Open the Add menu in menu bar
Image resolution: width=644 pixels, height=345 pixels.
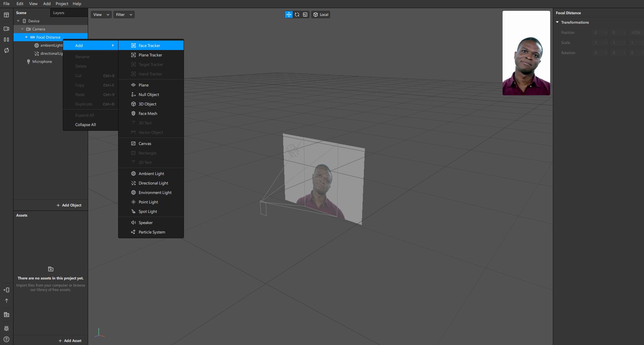[47, 4]
